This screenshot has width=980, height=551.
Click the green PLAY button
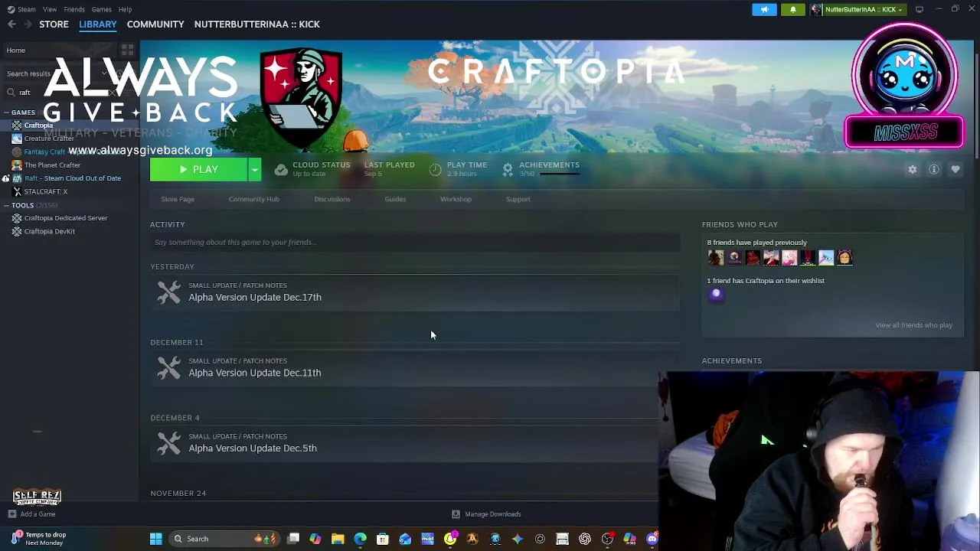click(198, 169)
